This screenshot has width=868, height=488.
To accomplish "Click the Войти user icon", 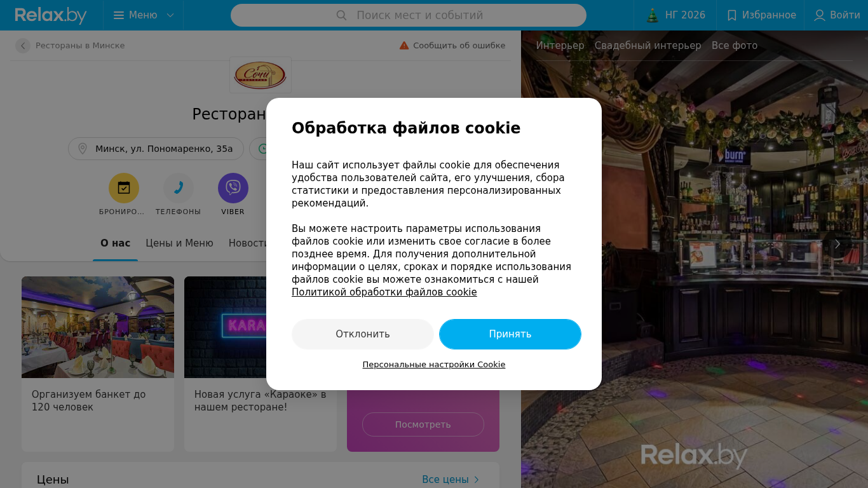I will (820, 15).
